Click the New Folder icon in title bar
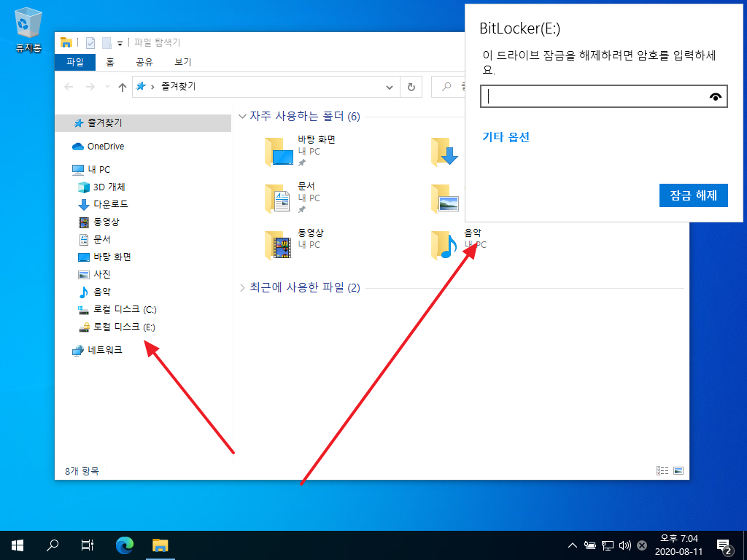This screenshot has width=747, height=560. coord(107,43)
